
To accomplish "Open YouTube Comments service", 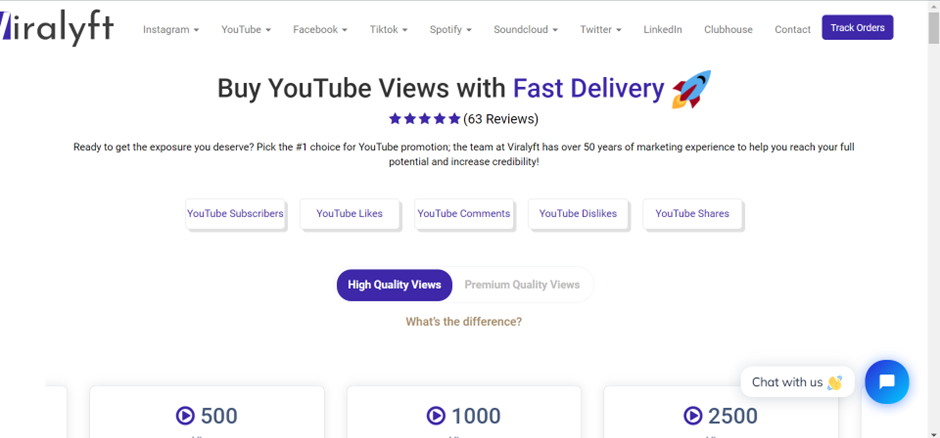I will click(464, 213).
